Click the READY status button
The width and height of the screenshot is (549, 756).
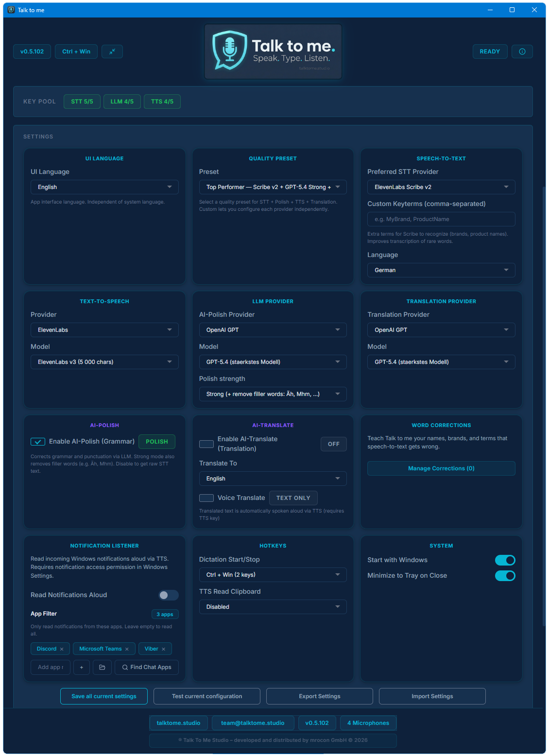490,52
